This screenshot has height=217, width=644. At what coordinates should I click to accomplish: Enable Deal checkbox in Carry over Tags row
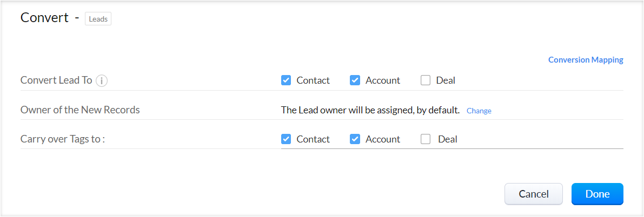(x=426, y=139)
